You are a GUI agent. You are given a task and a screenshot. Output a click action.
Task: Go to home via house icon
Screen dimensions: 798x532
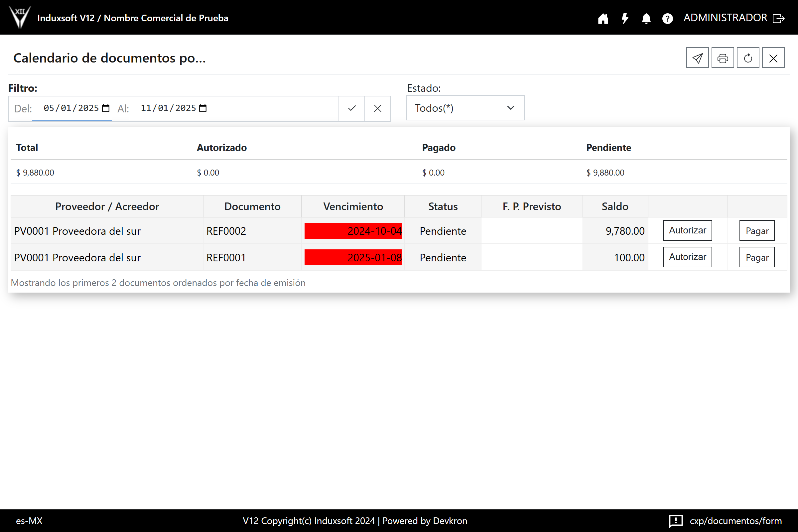[x=603, y=18]
